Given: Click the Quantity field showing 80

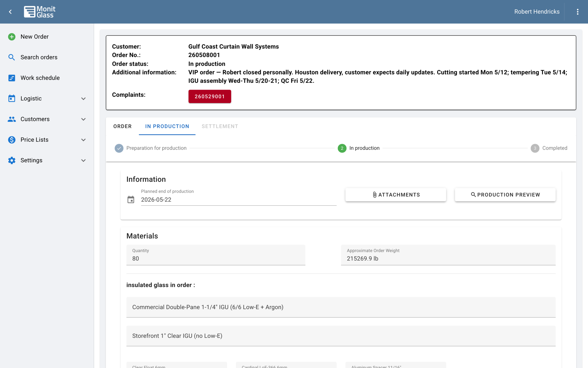Looking at the screenshot, I should (216, 255).
